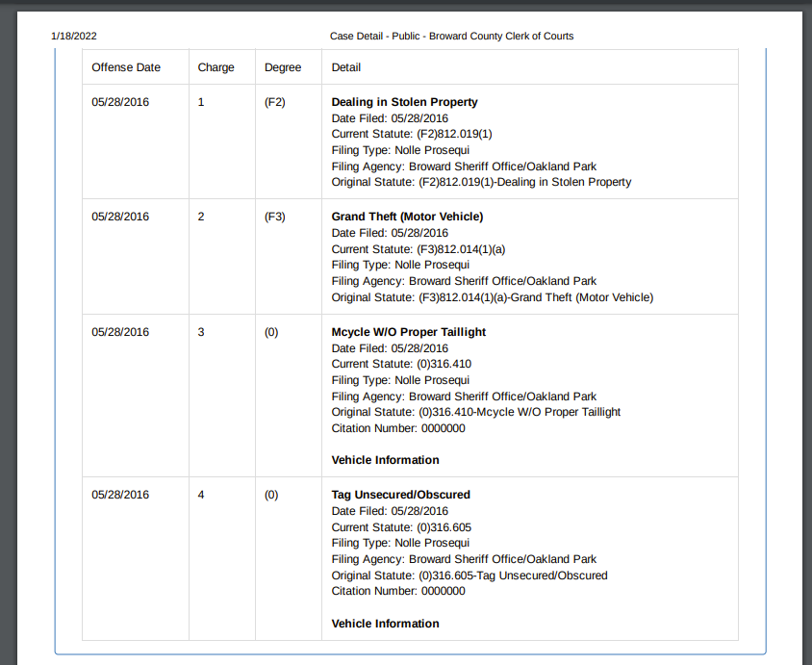812x665 pixels.
Task: Click the Case Detail - Public page title
Action: coord(451,37)
